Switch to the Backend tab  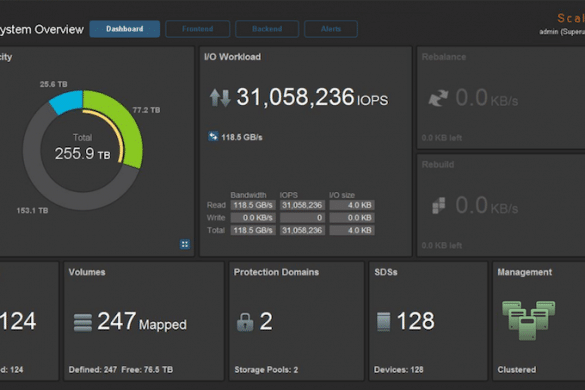tap(267, 29)
